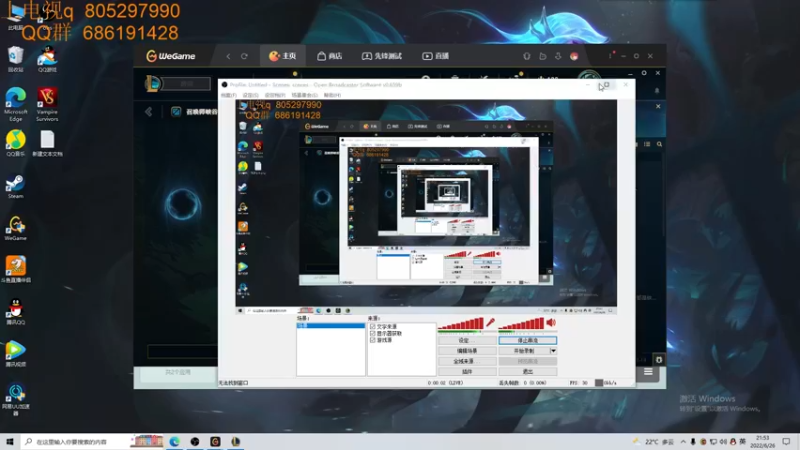Click League client back chevron

(x=148, y=111)
